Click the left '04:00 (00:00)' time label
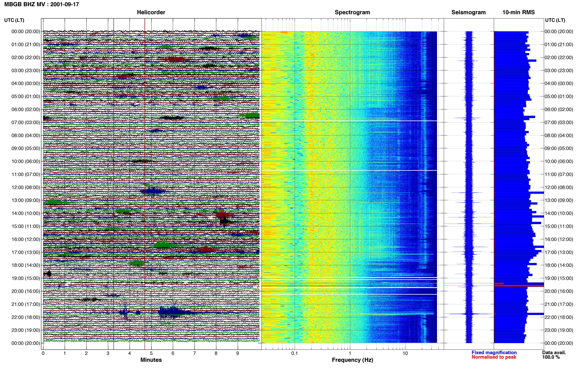 tap(26, 83)
